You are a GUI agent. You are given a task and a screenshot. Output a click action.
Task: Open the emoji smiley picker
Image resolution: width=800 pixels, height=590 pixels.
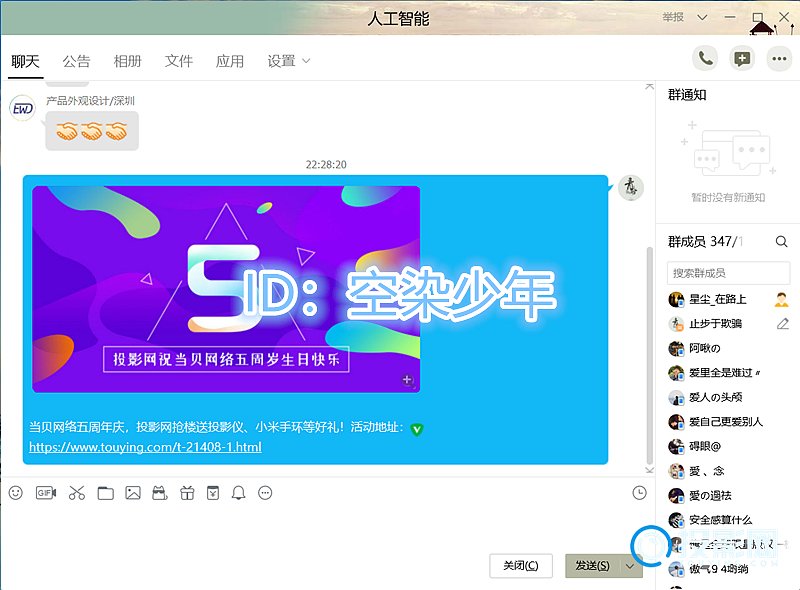click(x=16, y=493)
